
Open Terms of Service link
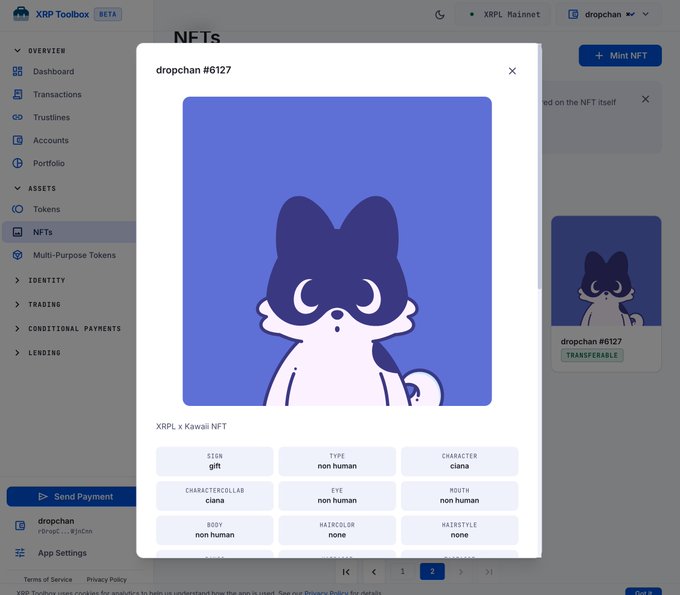pos(48,579)
